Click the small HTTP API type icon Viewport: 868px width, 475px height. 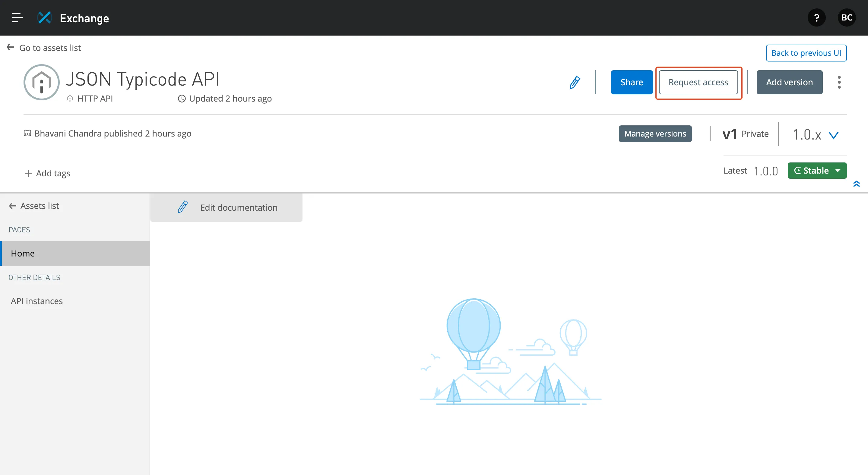[x=70, y=99]
